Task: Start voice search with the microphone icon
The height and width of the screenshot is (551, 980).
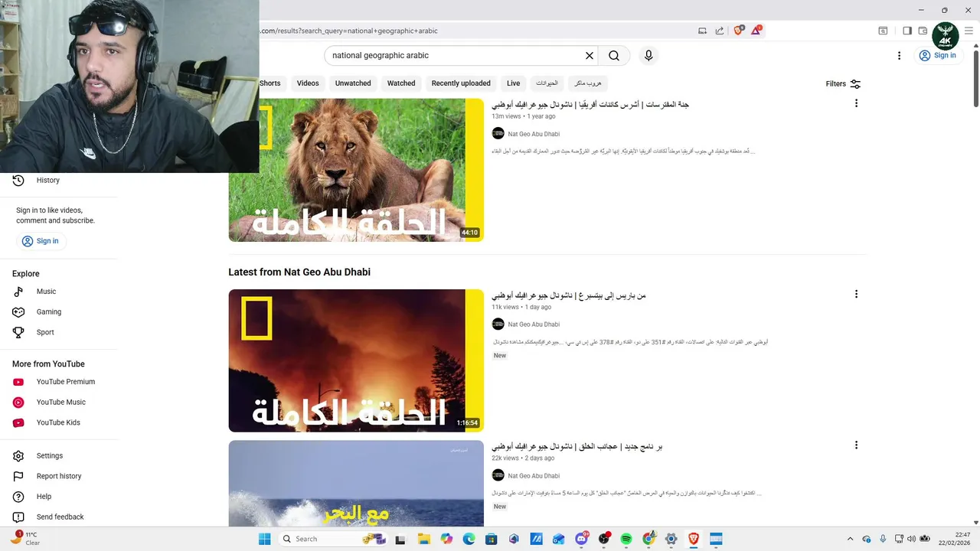Action: pos(648,56)
